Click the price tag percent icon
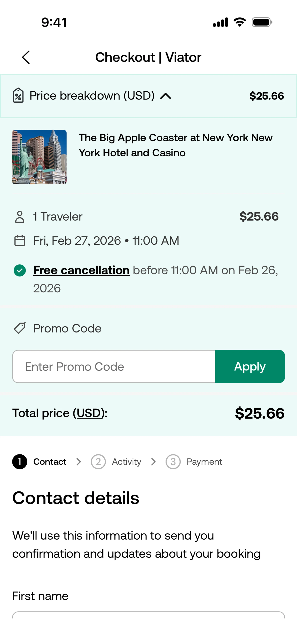The width and height of the screenshot is (297, 644). 18,95
